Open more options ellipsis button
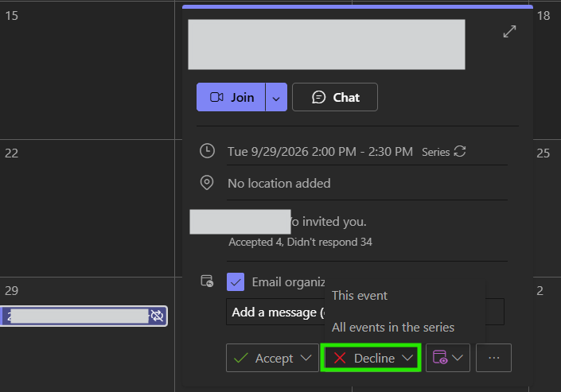The width and height of the screenshot is (561, 392). [493, 358]
